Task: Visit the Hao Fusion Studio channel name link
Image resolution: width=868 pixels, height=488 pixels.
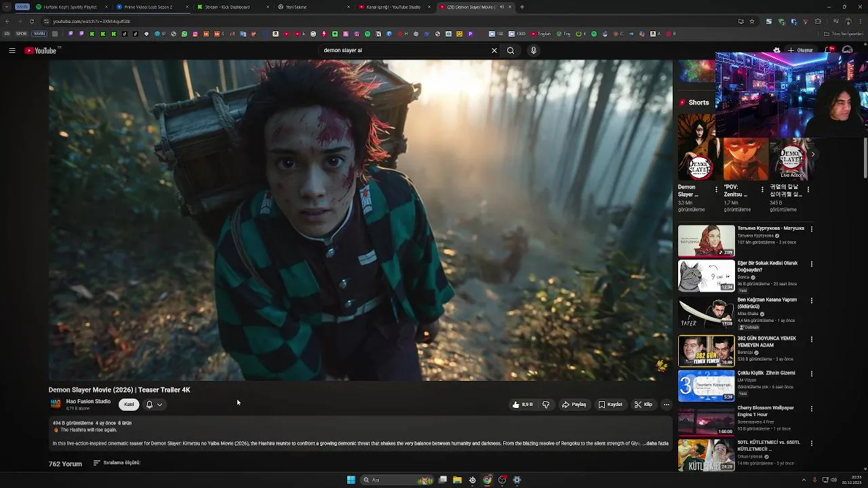Action: [88, 401]
